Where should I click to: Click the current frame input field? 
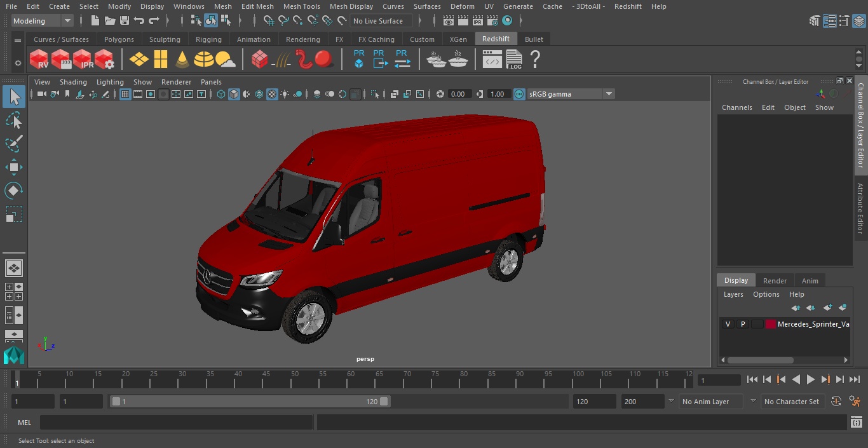tap(719, 381)
